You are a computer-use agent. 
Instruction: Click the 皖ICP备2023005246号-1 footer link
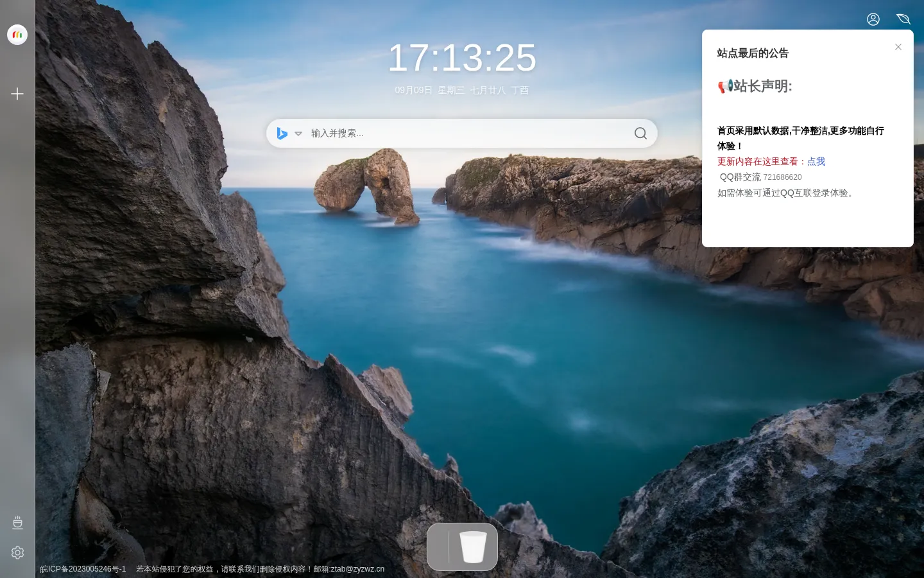coord(83,569)
